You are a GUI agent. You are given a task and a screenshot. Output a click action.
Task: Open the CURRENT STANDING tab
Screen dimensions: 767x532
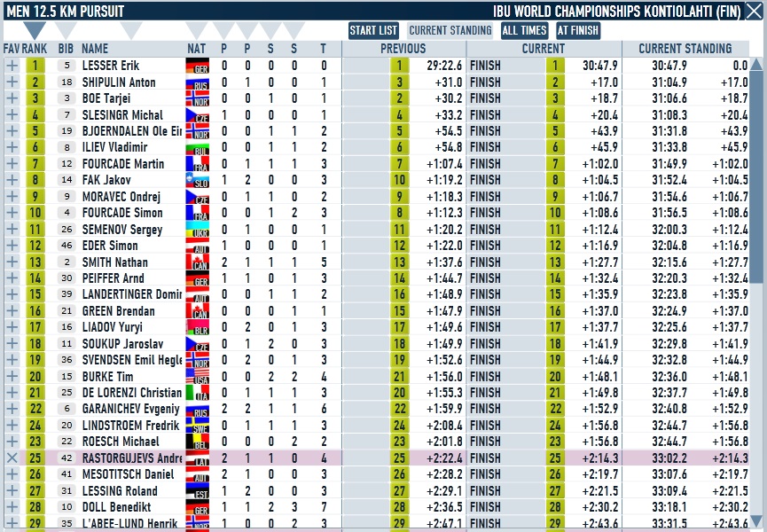(450, 31)
